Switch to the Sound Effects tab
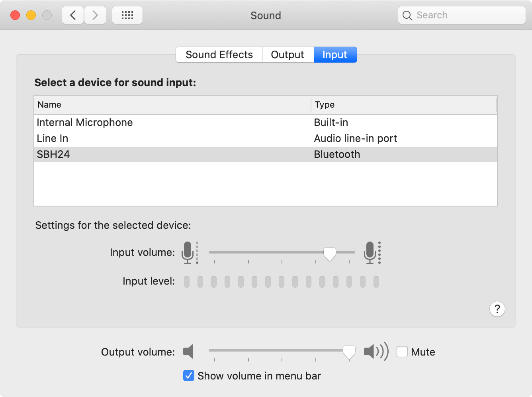532x397 pixels. 219,55
